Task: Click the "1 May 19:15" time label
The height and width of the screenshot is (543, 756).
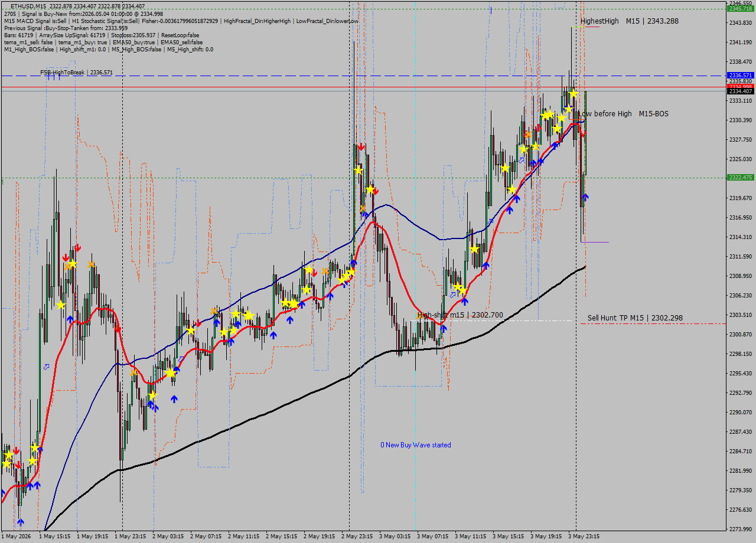Action: click(93, 537)
